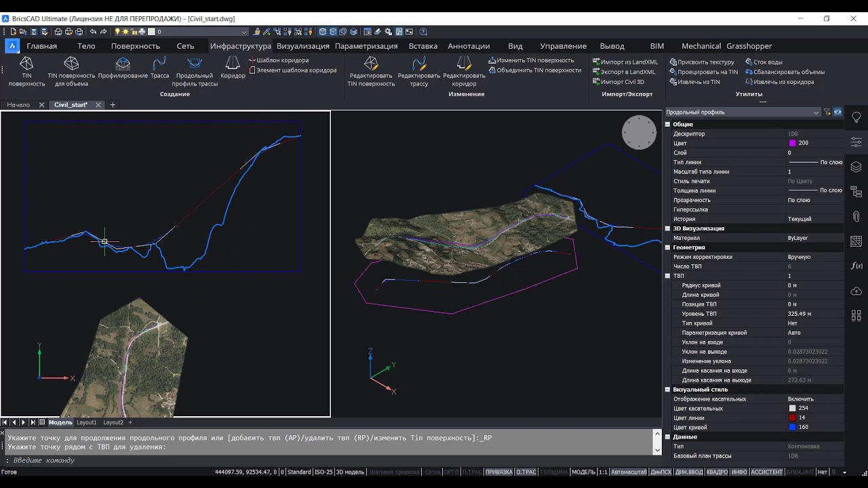
Task: Click Сбалансировать объемы
Action: 785,72
